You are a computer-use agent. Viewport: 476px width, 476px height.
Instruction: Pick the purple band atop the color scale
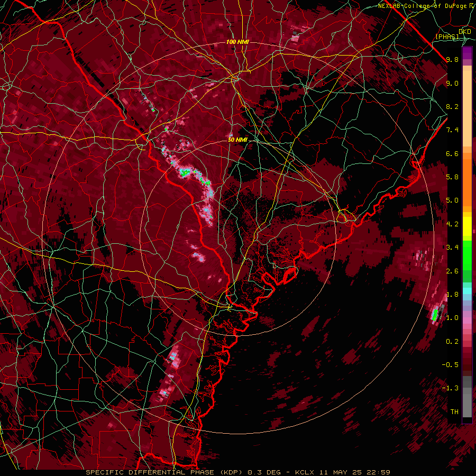click(467, 53)
